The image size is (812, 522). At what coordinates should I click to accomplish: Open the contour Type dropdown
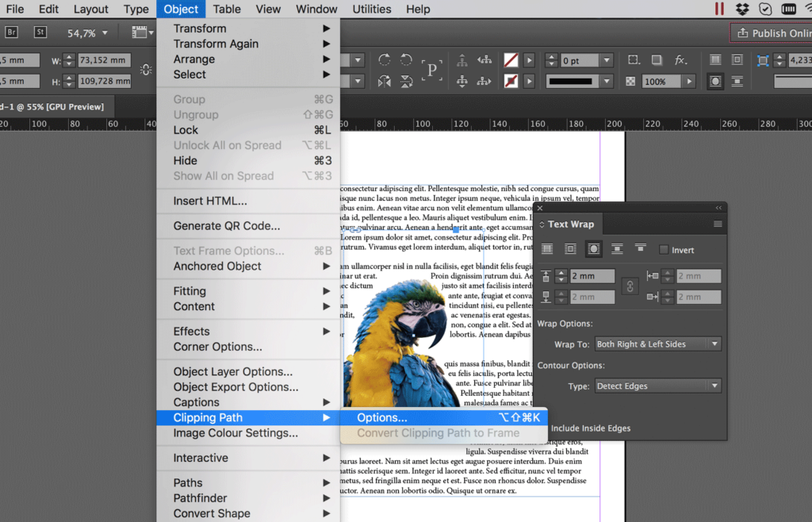click(x=658, y=385)
